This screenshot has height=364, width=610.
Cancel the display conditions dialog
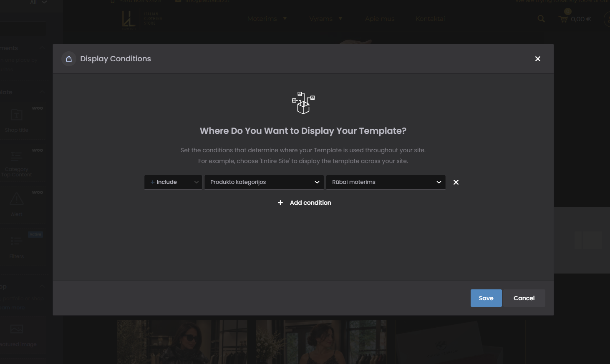(x=524, y=298)
